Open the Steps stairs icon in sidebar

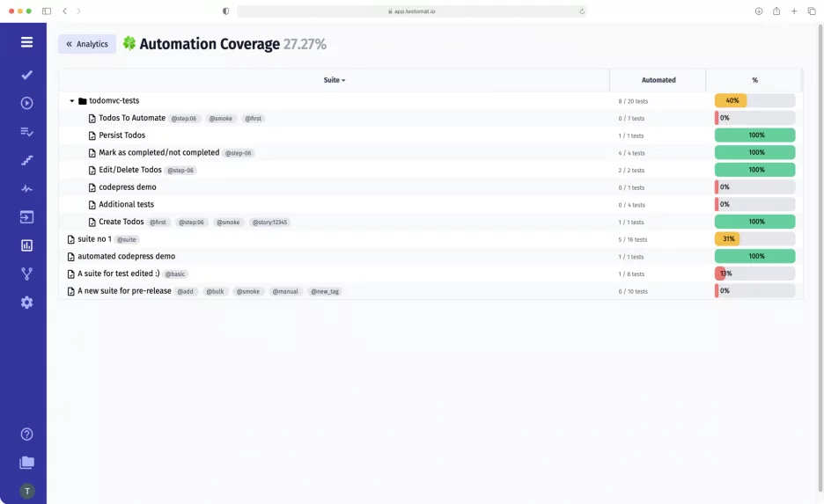tap(26, 160)
